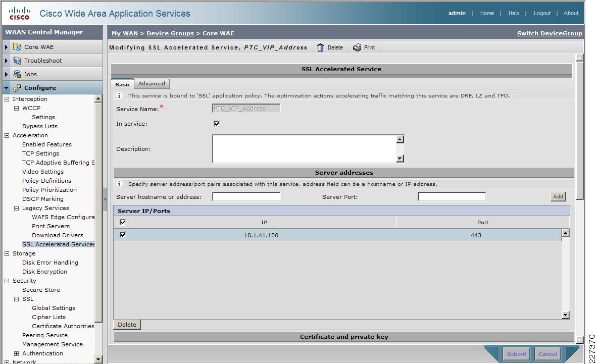Click the Switch DeviceGroup link

pyautogui.click(x=550, y=33)
